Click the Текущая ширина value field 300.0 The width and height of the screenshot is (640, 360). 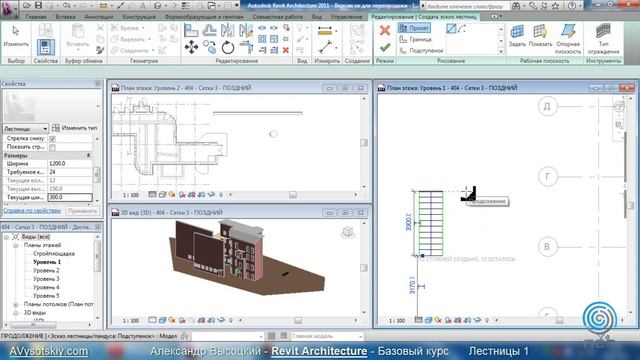point(70,197)
